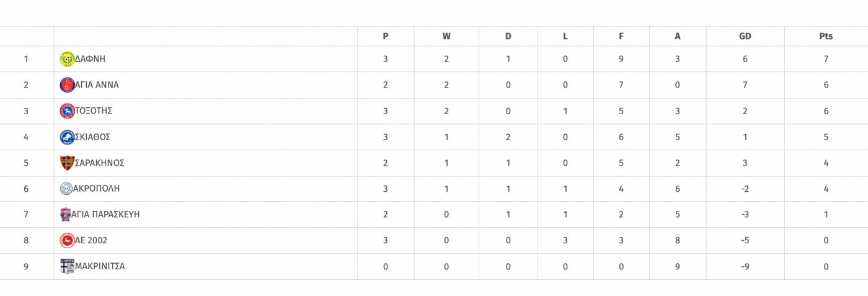Screen dimensions: 868x296
Task: Select the ΑΓΙΑ ΠΑΡΑΣΚΕΥΗ team crest
Action: [66, 215]
